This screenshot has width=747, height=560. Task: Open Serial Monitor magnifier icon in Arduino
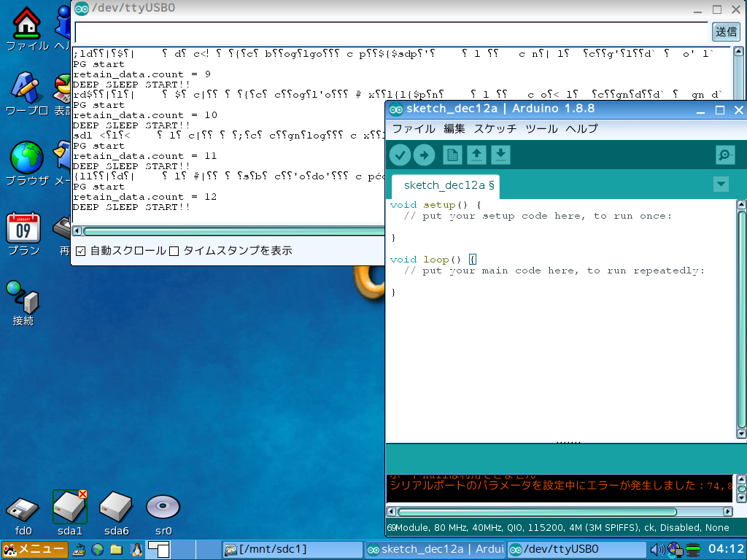[x=725, y=155]
